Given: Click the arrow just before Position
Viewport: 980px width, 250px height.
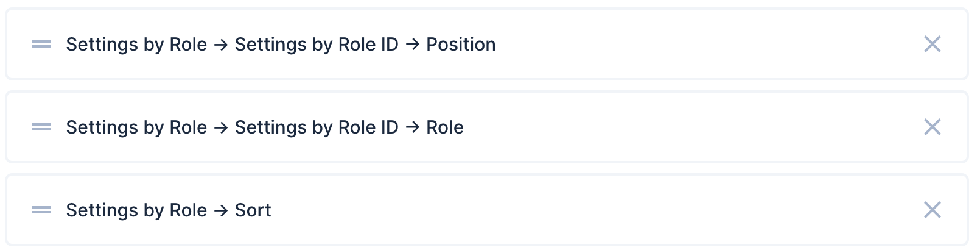Looking at the screenshot, I should point(412,45).
